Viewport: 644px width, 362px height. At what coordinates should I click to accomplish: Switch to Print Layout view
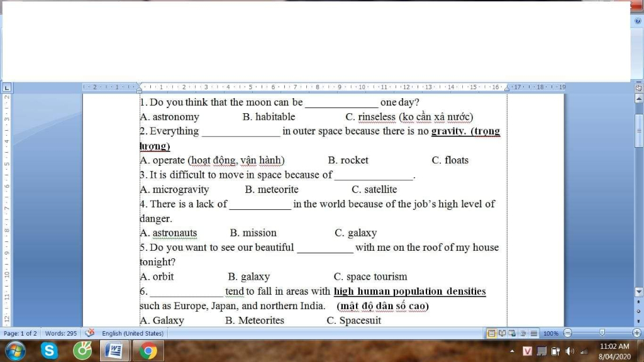(x=491, y=333)
